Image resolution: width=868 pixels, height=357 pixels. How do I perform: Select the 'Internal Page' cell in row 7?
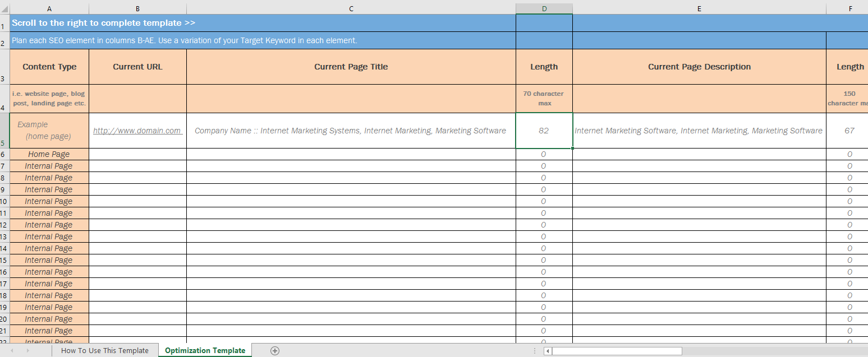[49, 166]
